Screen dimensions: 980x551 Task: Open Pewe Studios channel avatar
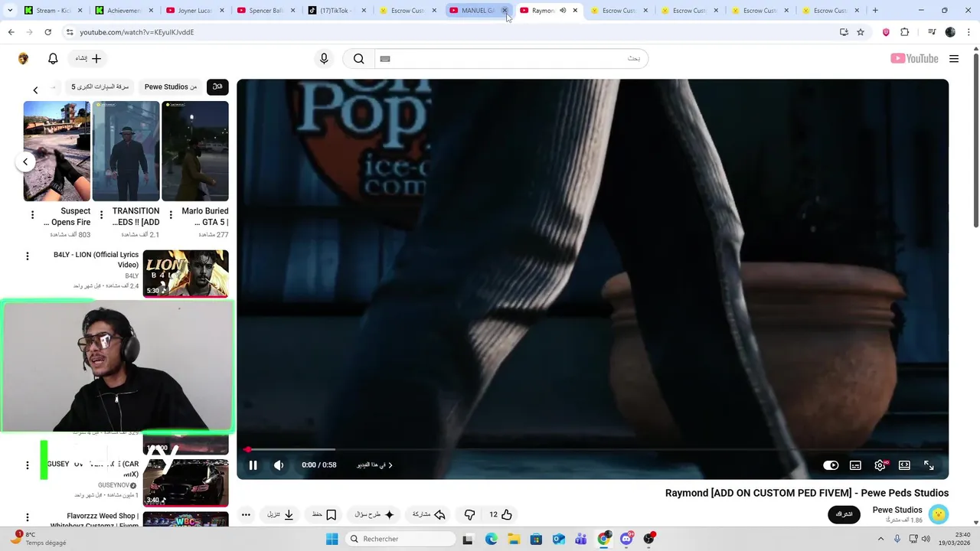point(939,514)
